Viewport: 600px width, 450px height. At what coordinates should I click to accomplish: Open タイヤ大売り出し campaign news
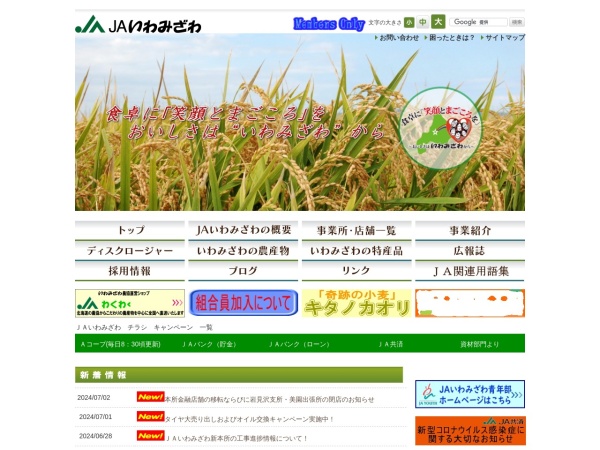pos(249,419)
